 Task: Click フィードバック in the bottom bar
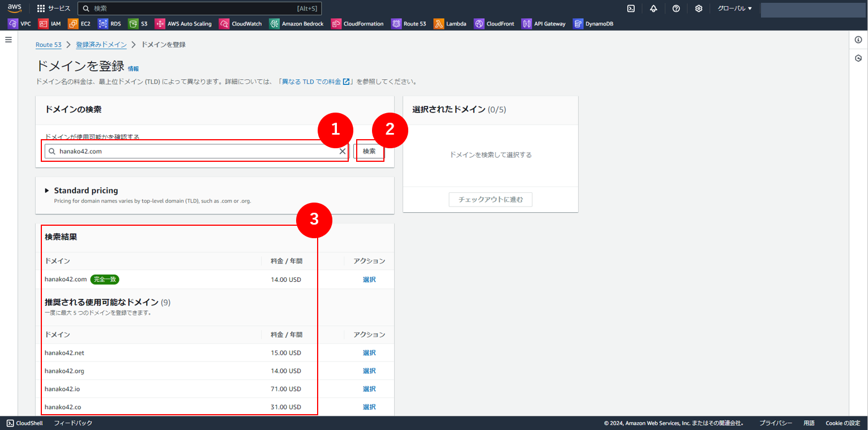click(x=73, y=423)
